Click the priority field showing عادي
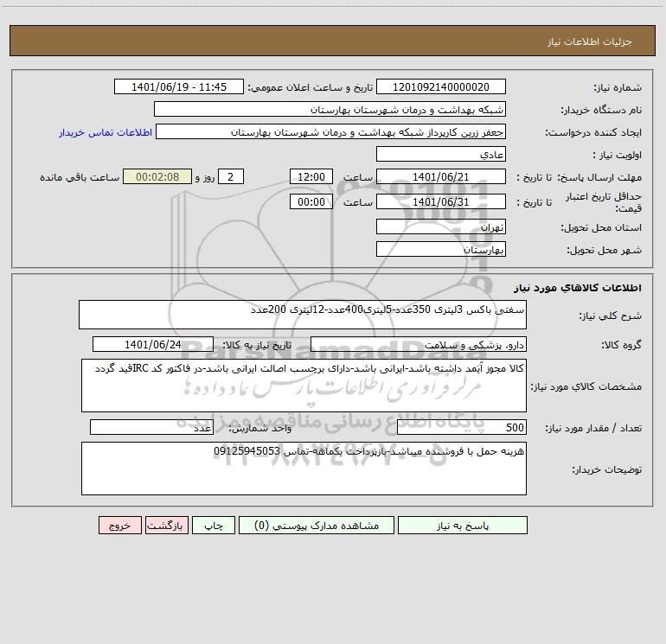The image size is (666, 644). [x=441, y=154]
